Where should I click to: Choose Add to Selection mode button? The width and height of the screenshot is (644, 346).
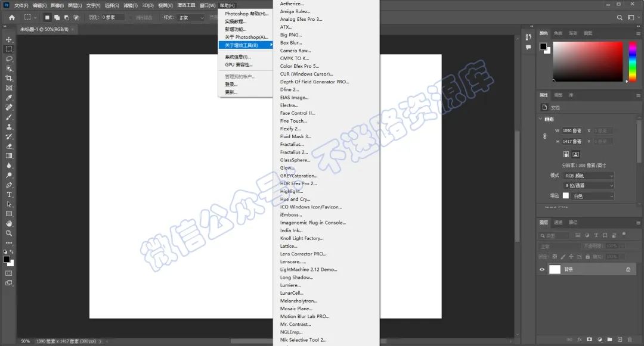pos(57,18)
